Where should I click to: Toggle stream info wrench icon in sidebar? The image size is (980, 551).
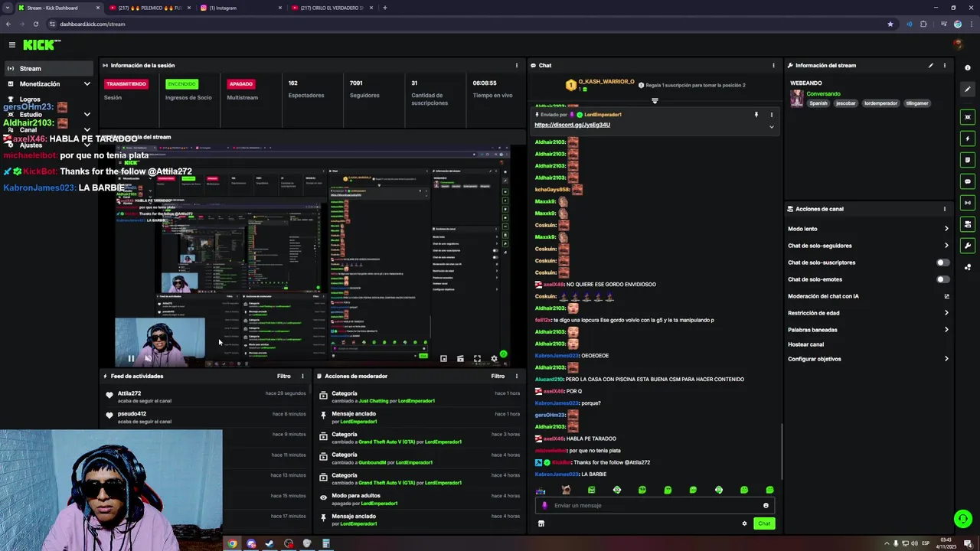pos(968,246)
